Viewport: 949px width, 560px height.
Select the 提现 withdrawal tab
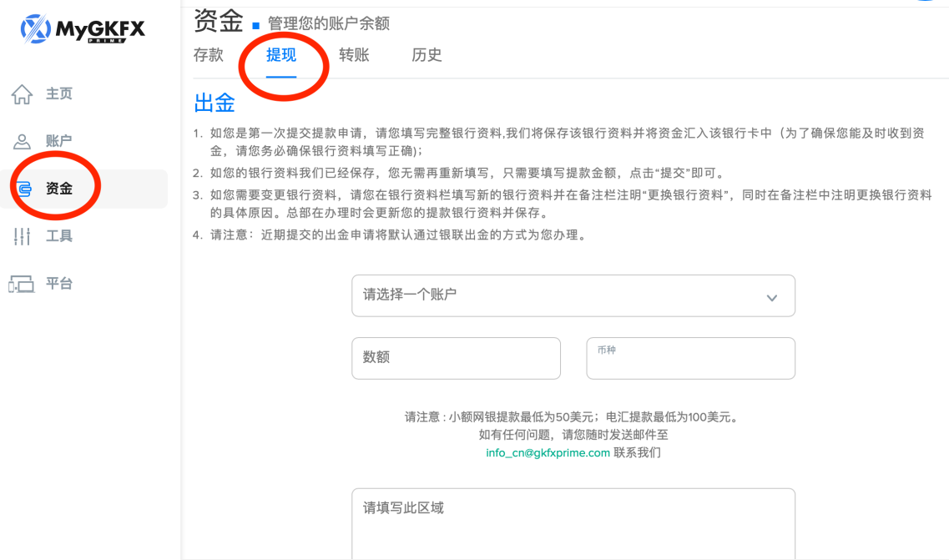(x=281, y=56)
